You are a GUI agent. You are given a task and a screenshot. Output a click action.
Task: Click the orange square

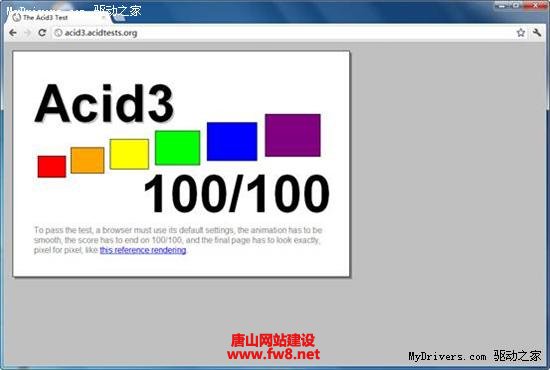87,160
